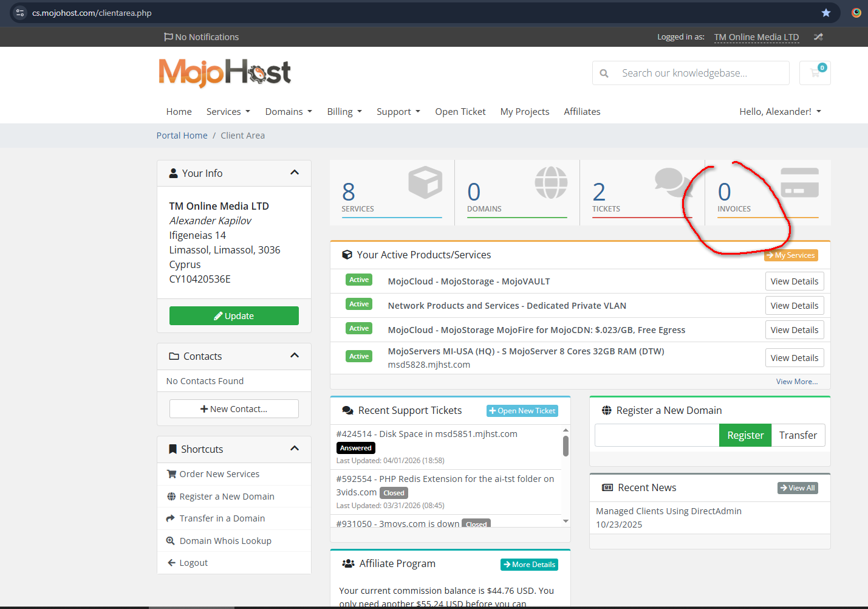
Task: Click the Transfer in a Domain arrow icon
Action: tap(171, 518)
